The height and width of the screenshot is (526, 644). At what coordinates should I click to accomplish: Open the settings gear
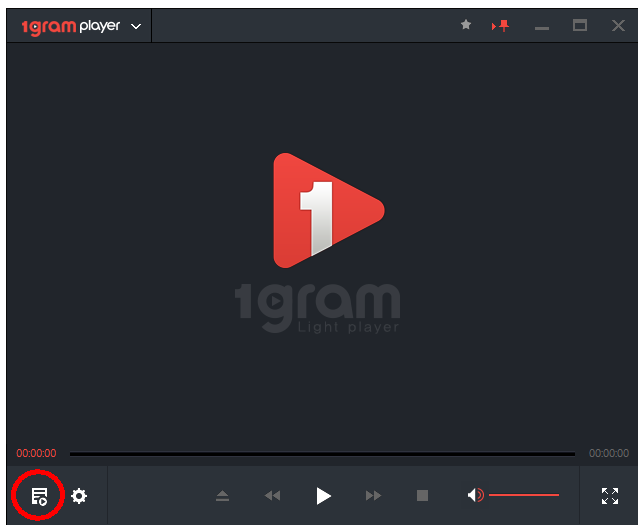coord(79,496)
